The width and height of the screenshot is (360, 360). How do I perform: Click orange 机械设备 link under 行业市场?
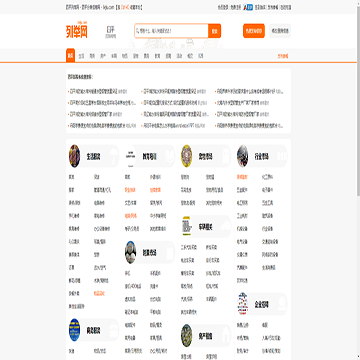[242, 177]
